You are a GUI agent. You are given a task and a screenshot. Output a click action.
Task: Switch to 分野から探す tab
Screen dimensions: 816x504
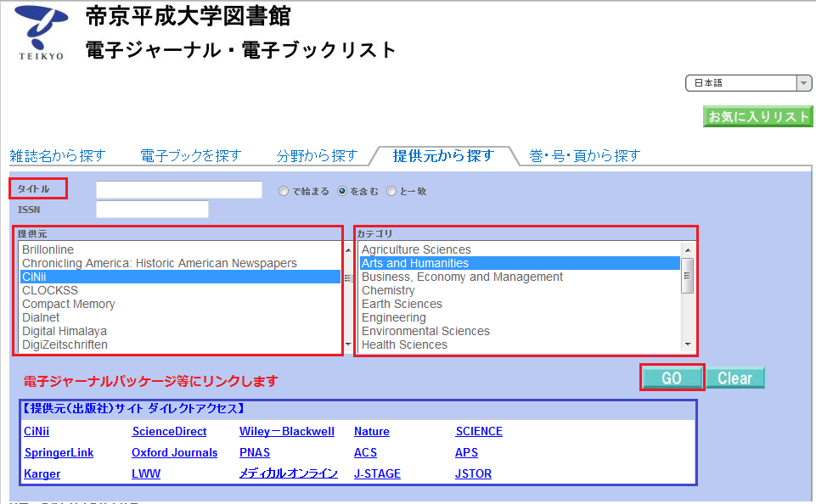point(317,155)
